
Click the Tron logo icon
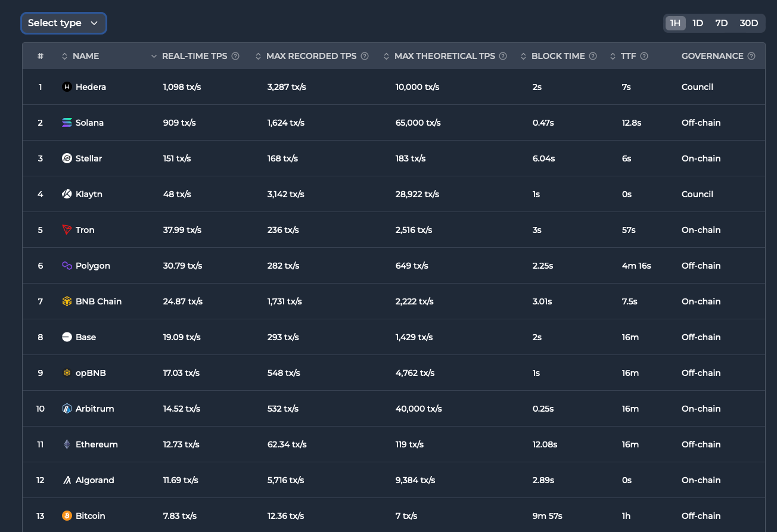(67, 230)
